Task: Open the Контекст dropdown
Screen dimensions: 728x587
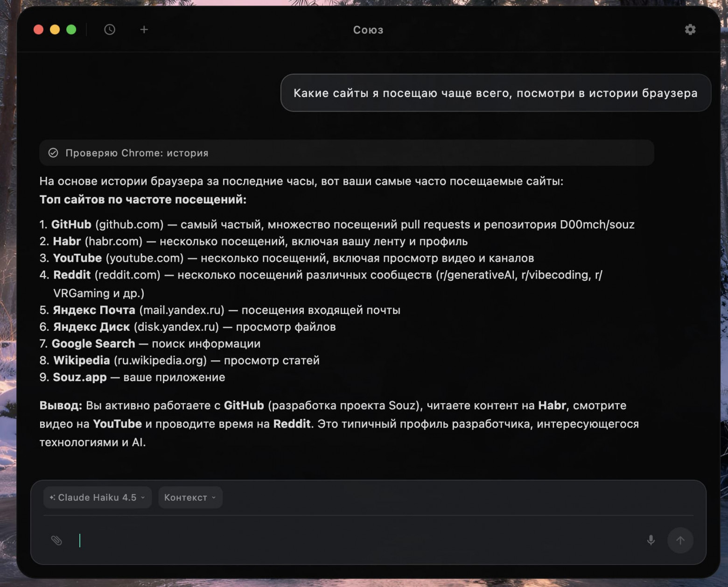Action: [187, 497]
